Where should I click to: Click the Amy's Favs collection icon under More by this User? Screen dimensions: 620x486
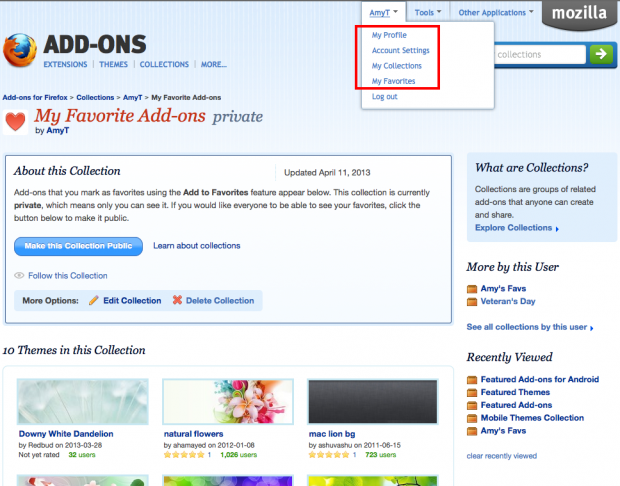[472, 288]
